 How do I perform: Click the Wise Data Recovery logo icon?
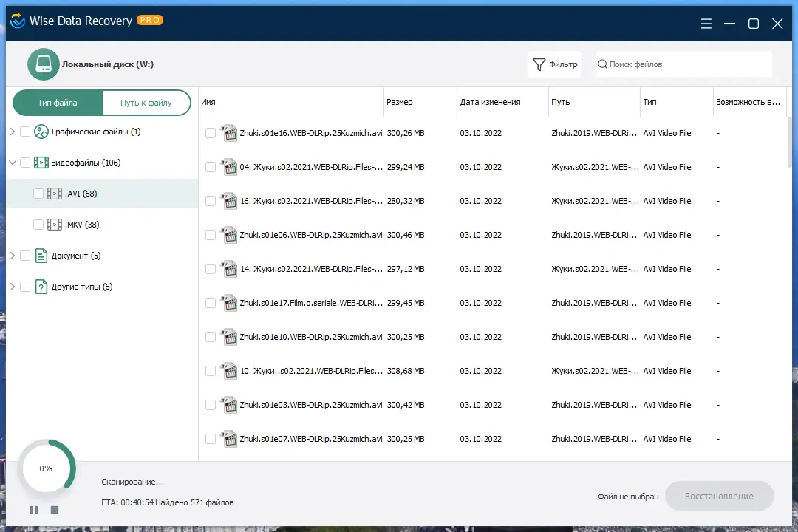click(x=17, y=21)
